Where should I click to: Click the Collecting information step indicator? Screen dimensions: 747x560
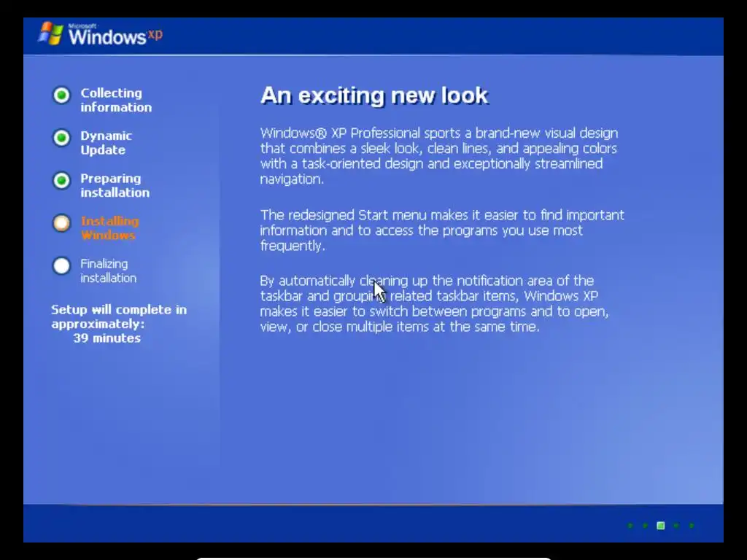[61, 95]
